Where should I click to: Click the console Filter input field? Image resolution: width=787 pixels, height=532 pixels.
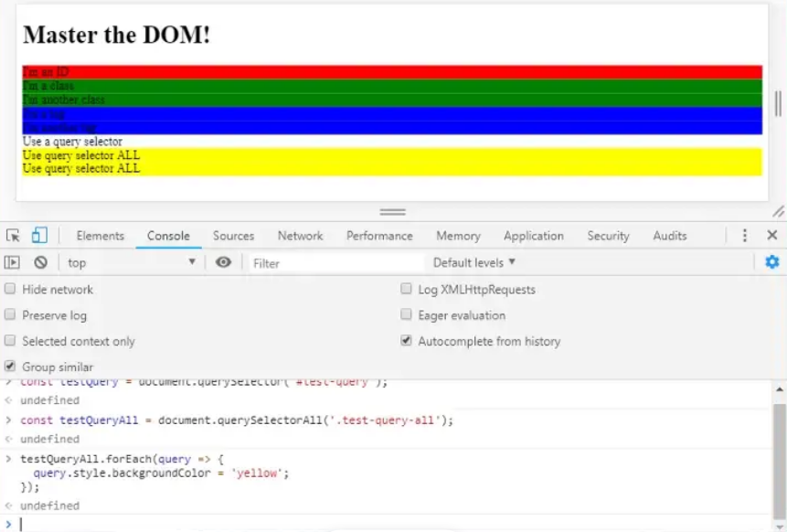tap(334, 263)
